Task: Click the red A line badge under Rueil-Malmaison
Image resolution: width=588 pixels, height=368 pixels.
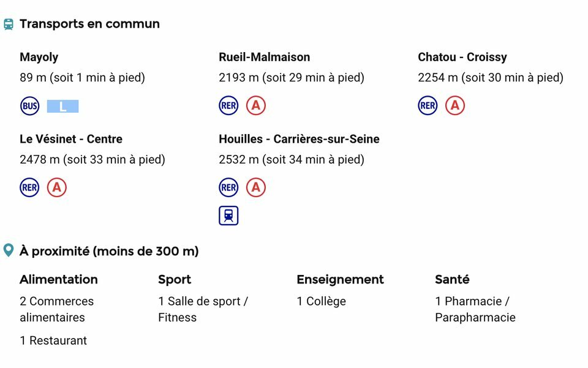Action: click(256, 106)
